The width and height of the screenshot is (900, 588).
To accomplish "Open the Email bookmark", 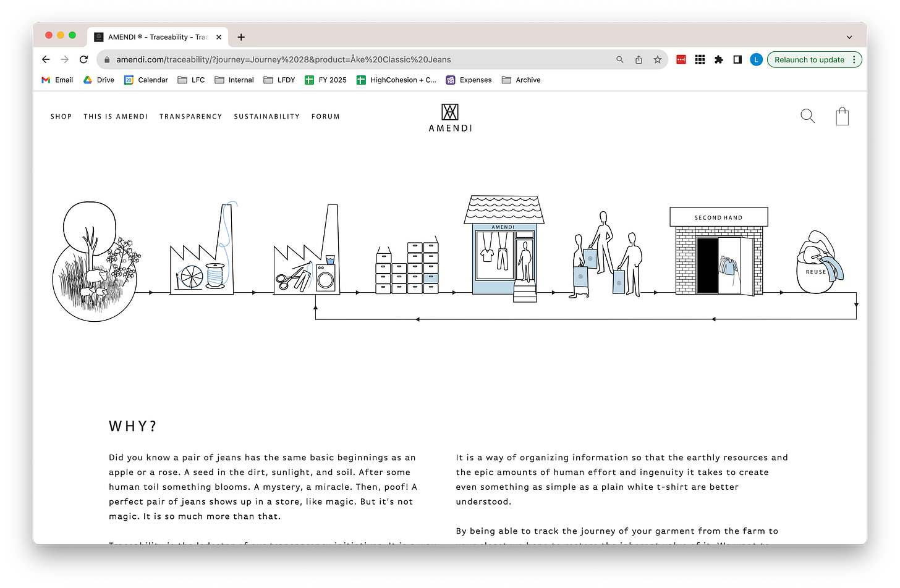I will coord(57,80).
